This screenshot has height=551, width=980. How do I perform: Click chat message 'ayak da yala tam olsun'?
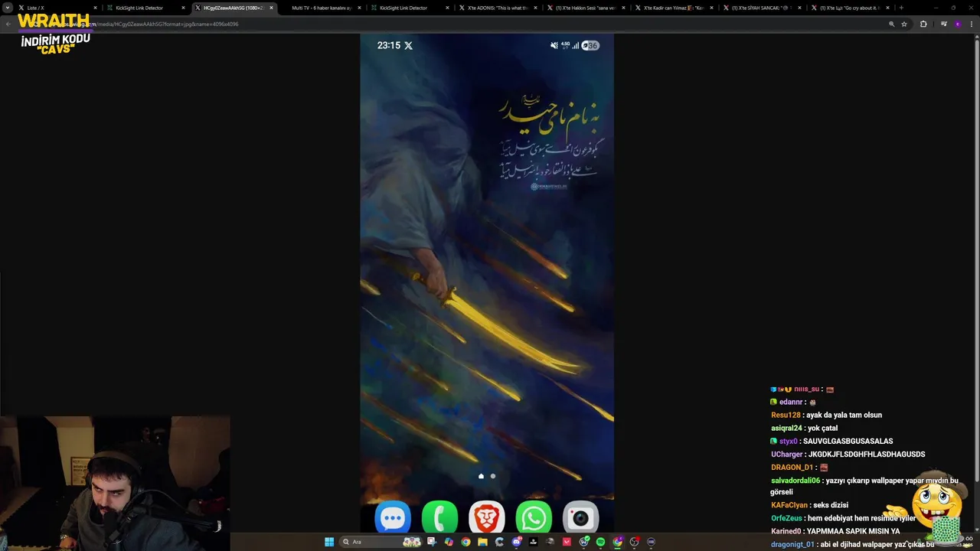(x=844, y=415)
